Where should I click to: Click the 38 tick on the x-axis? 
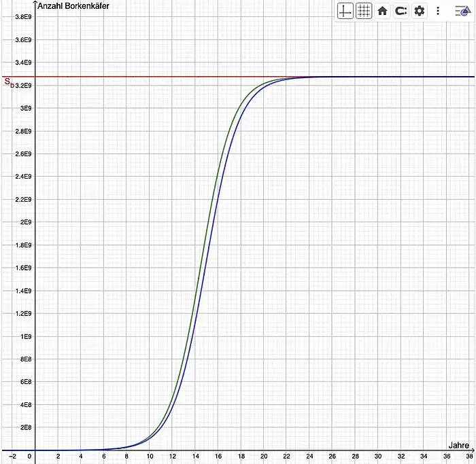[470, 457]
